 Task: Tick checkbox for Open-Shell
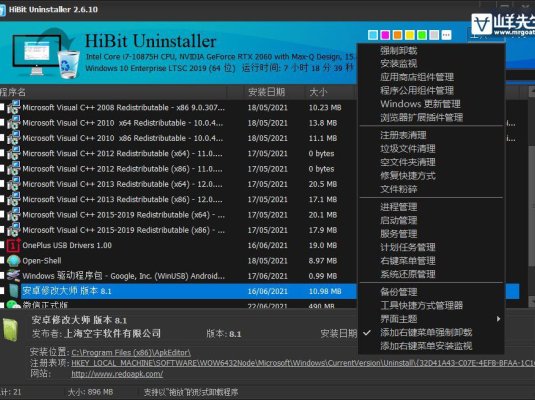2,261
